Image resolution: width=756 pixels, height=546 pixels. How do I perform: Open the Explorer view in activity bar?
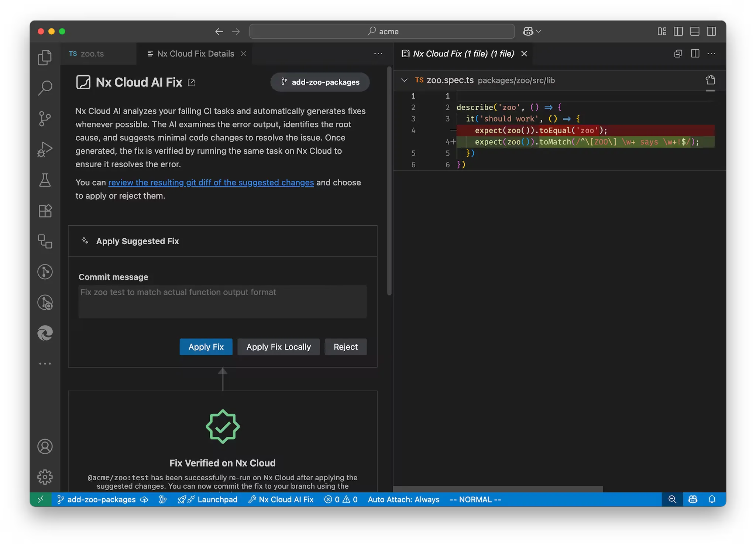[x=45, y=58]
